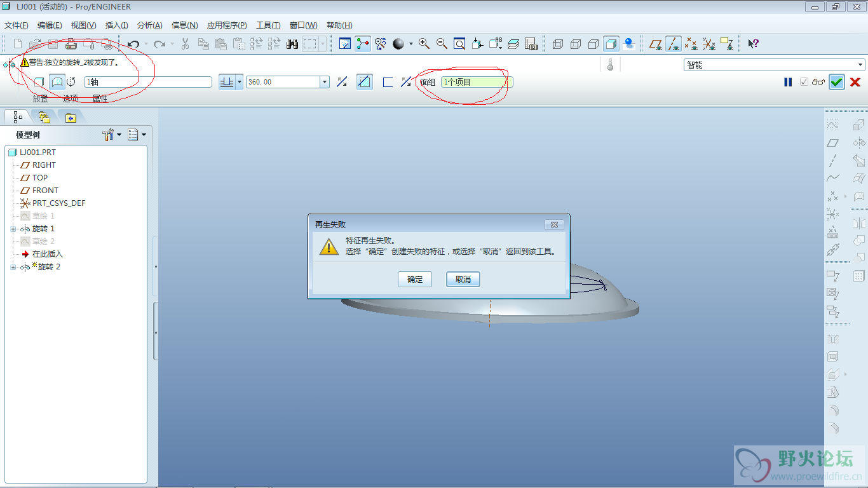
Task: Select TOP datum plane in model tree
Action: tap(40, 178)
